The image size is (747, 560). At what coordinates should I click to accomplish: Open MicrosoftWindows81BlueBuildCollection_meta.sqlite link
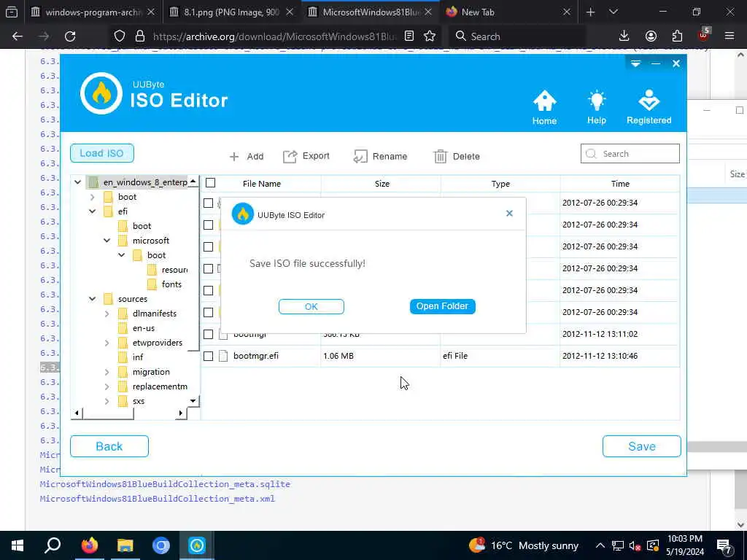tap(165, 484)
